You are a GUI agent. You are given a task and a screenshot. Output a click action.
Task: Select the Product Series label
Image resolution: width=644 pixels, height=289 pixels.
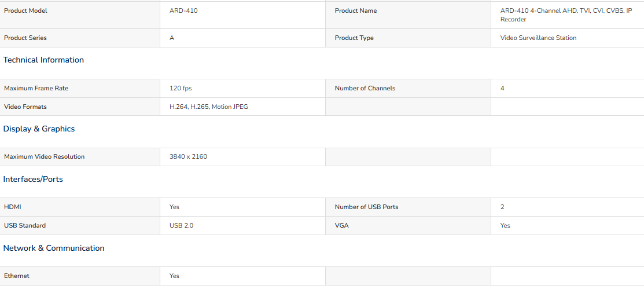[25, 38]
